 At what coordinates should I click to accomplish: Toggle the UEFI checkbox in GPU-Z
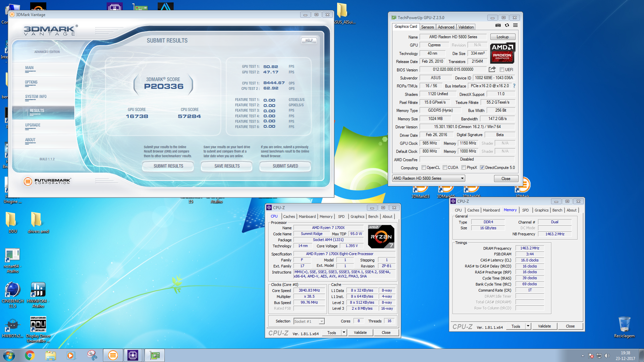click(x=502, y=70)
